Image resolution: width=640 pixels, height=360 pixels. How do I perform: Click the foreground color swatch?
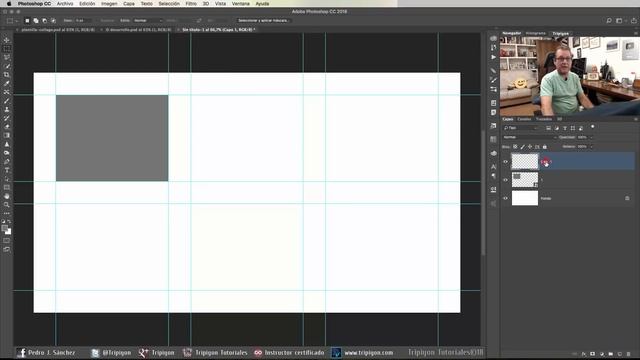4,228
